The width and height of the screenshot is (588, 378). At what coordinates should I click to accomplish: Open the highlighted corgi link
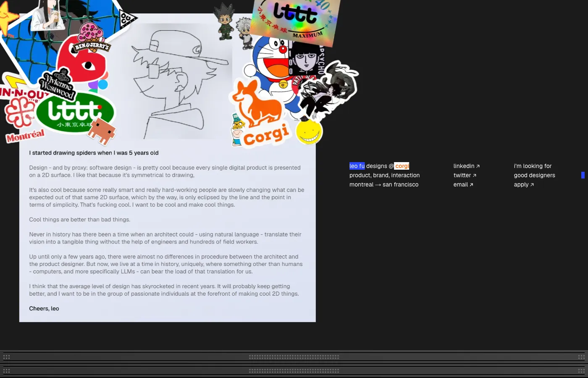click(402, 166)
